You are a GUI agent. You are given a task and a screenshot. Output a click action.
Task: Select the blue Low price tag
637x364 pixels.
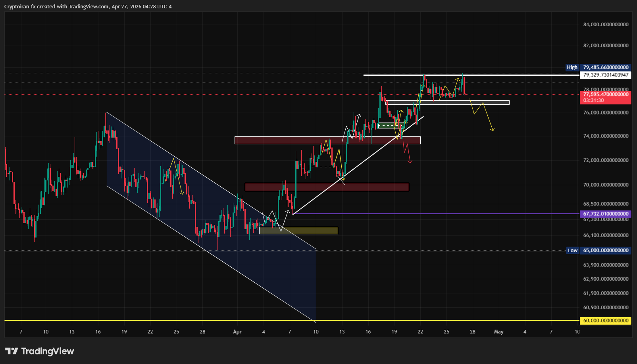click(x=572, y=250)
